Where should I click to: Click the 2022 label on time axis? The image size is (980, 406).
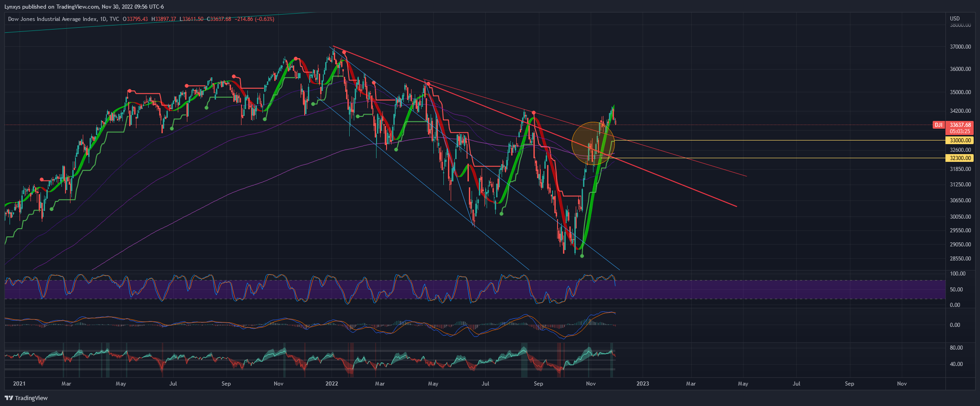tap(332, 384)
